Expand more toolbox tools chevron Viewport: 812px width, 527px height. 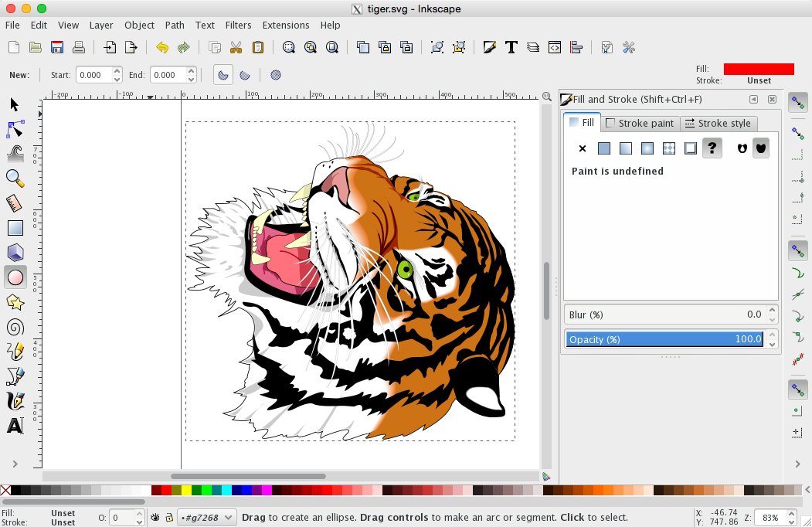15,464
